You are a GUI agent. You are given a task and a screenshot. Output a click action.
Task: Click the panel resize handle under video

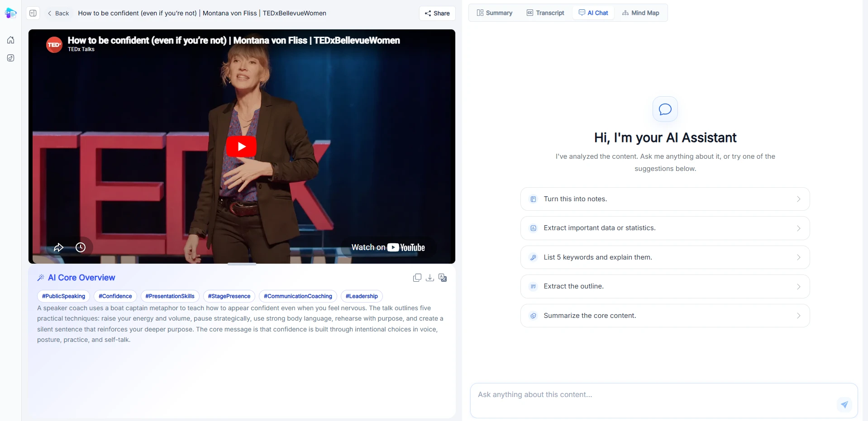[x=242, y=264]
